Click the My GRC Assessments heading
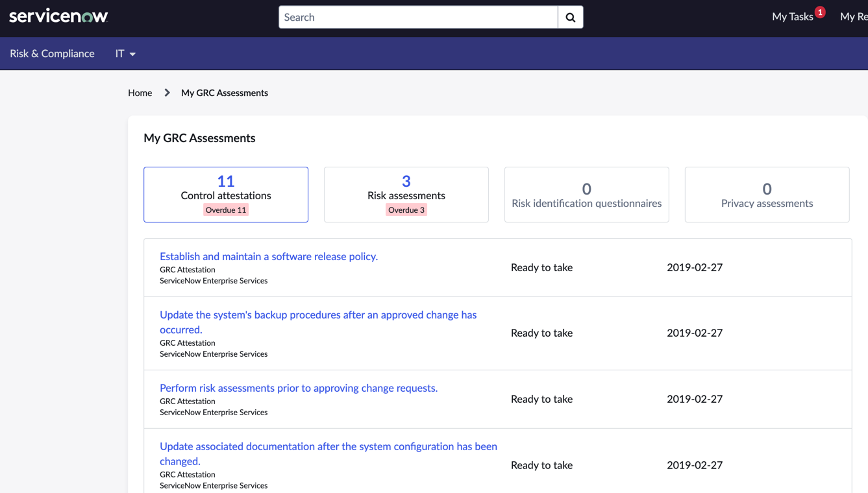This screenshot has width=868, height=493. pos(199,138)
